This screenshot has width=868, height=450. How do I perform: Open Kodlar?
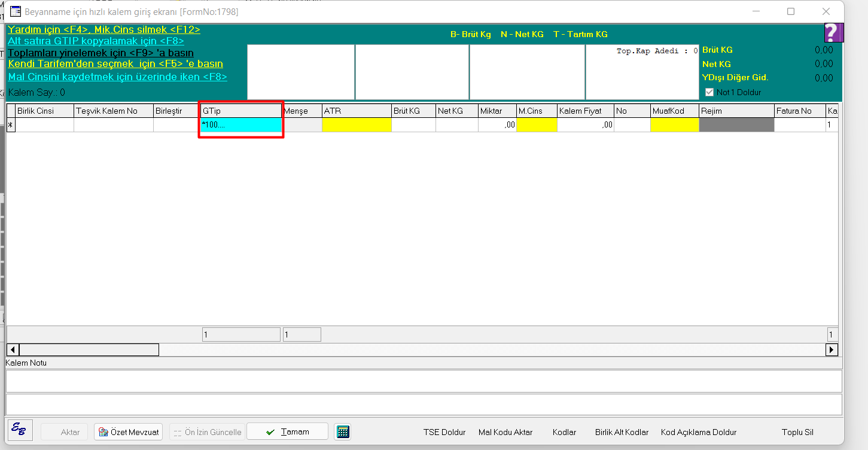click(x=564, y=432)
